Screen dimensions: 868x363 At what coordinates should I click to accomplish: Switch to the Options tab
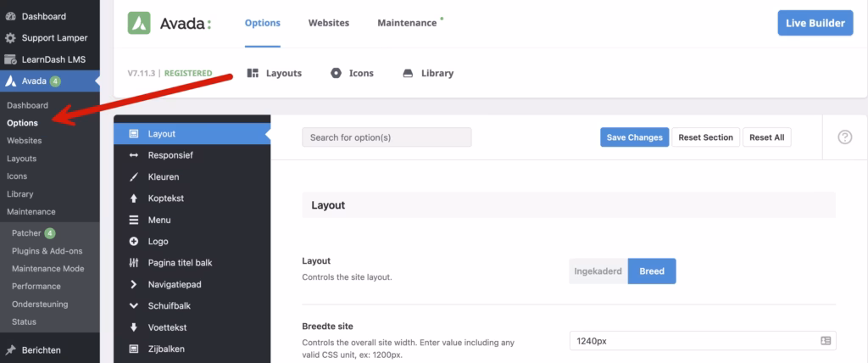pos(263,23)
